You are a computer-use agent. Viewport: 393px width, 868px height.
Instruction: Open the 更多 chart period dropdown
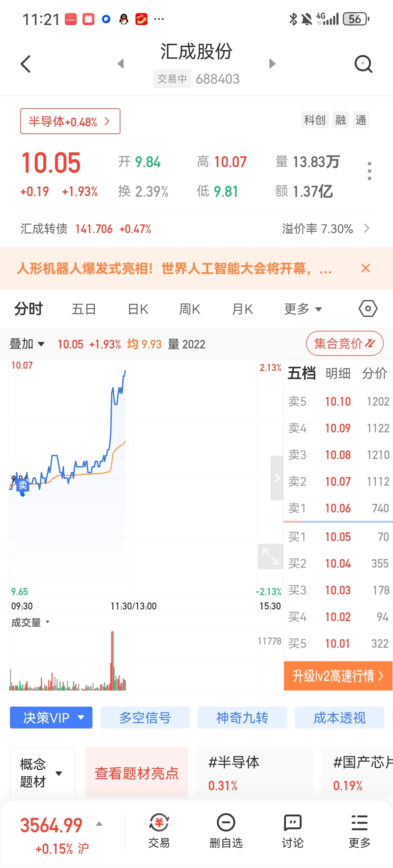pyautogui.click(x=303, y=309)
